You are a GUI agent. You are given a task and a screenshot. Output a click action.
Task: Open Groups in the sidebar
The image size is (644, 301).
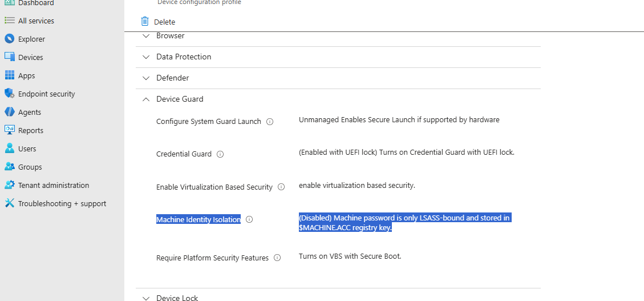[30, 167]
